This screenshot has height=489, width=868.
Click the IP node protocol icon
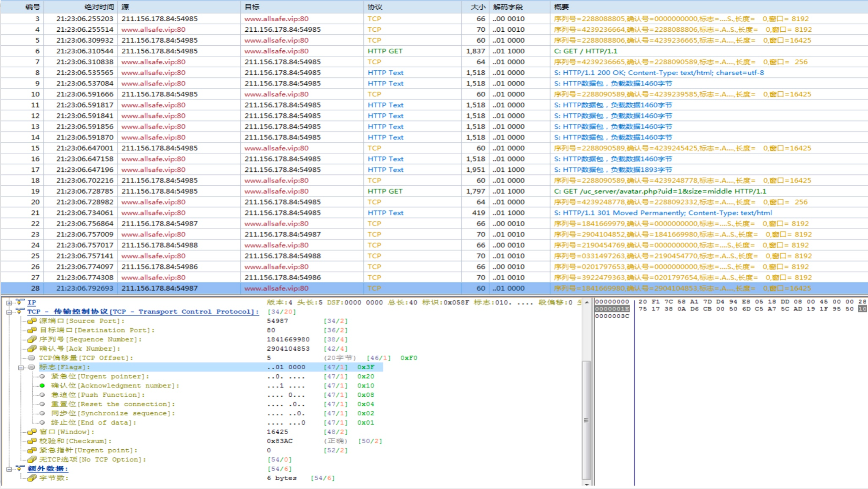click(20, 302)
